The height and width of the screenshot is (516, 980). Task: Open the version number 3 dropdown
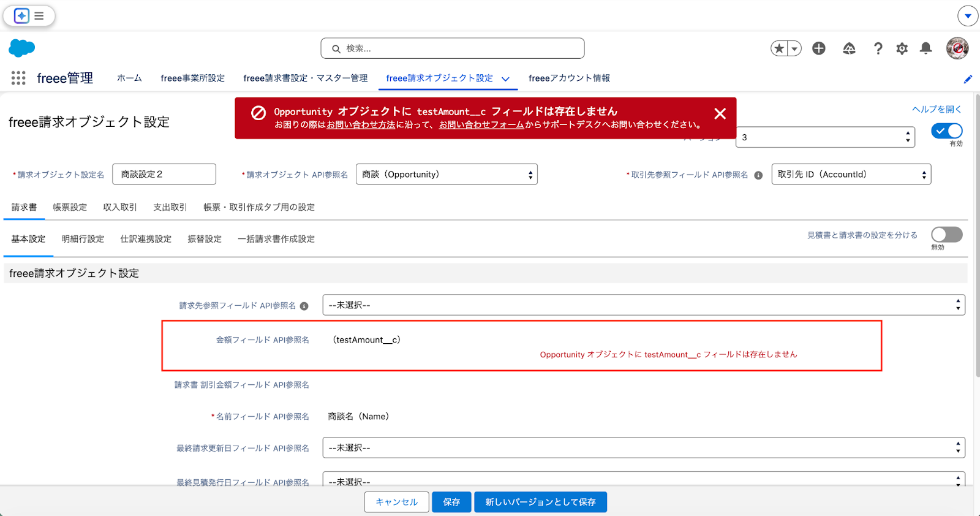pos(825,137)
